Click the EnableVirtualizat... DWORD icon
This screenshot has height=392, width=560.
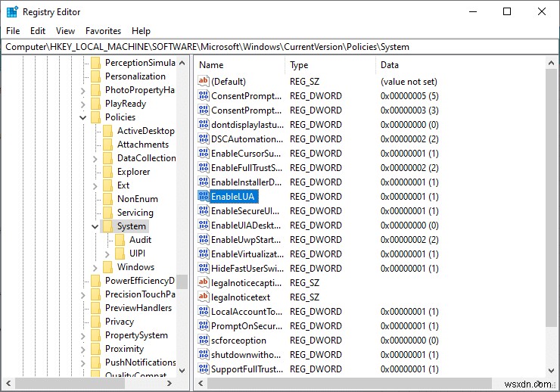pyautogui.click(x=204, y=254)
